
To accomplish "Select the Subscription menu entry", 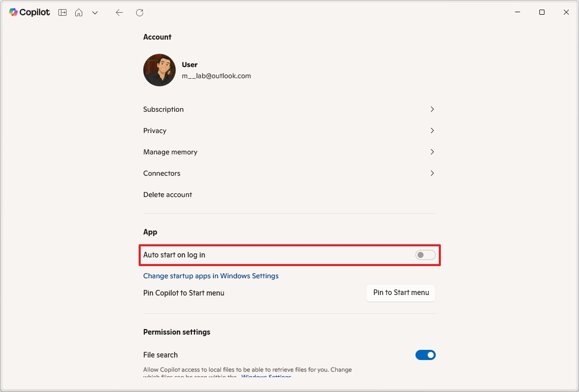I will (x=163, y=109).
